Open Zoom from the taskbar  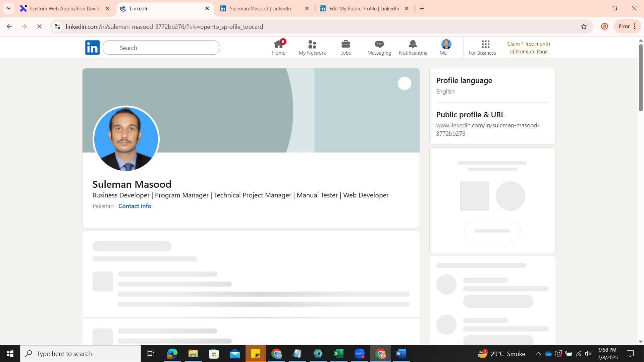(360, 354)
